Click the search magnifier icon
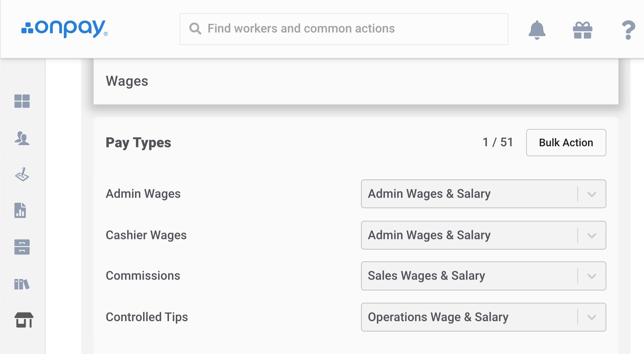 [195, 29]
